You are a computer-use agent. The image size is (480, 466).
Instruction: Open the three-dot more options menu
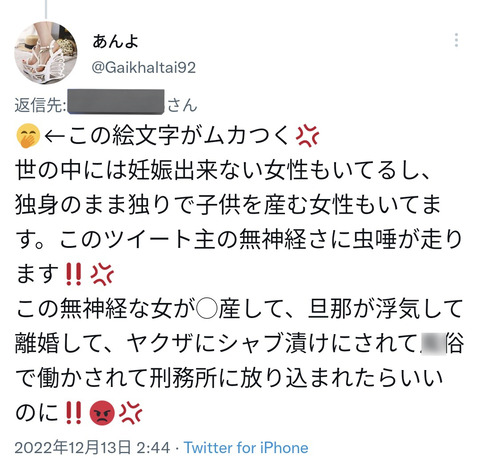[456, 40]
